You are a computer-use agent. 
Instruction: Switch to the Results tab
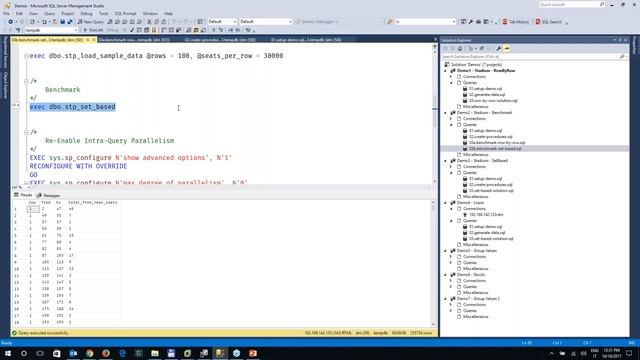pyautogui.click(x=23, y=195)
